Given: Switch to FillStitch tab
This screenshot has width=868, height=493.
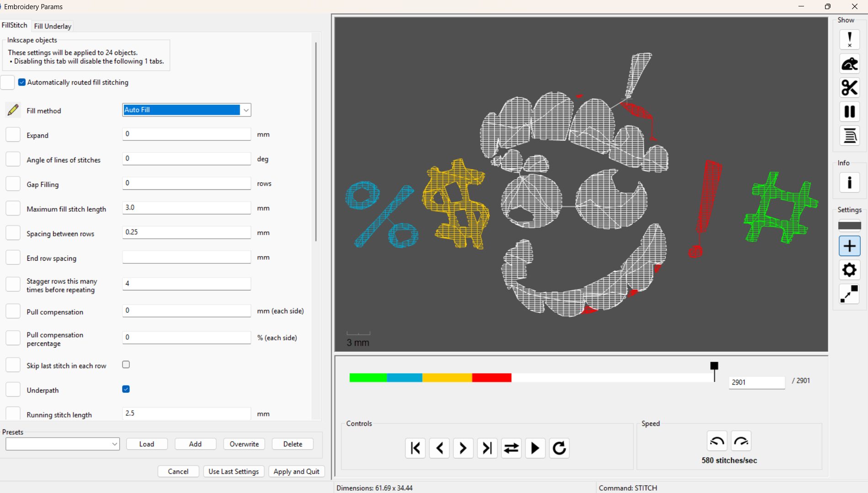Looking at the screenshot, I should point(15,25).
